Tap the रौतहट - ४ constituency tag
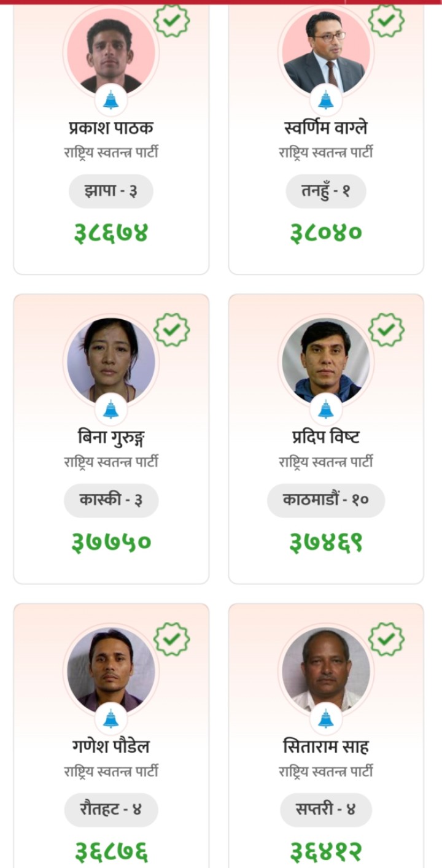The image size is (442, 868). (x=111, y=810)
